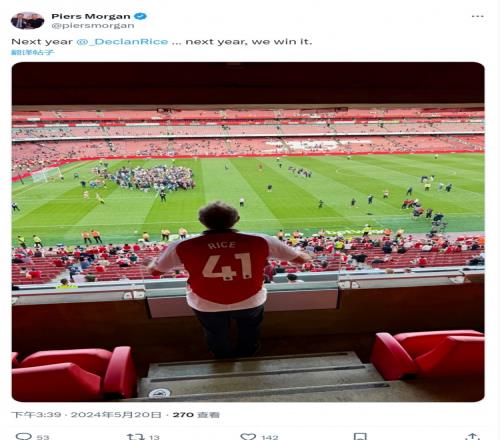Click the reply speech bubble icon
Screen dimensions: 500x440
[24, 436]
